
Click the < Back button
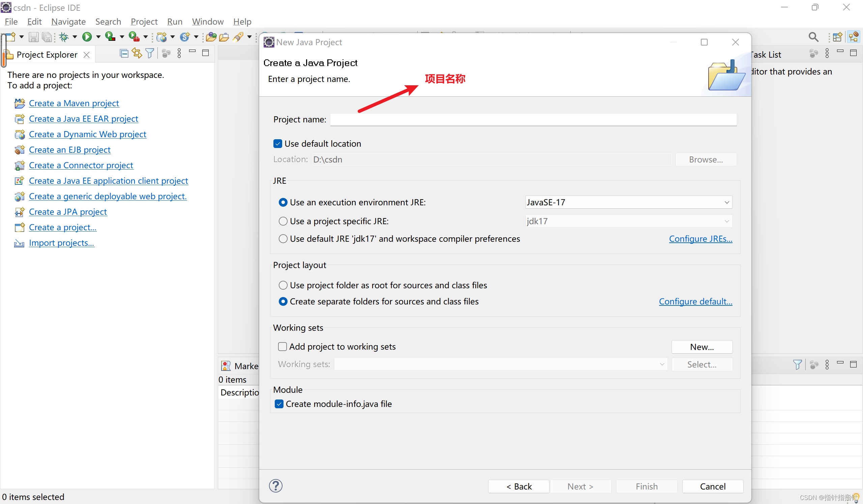(x=519, y=486)
